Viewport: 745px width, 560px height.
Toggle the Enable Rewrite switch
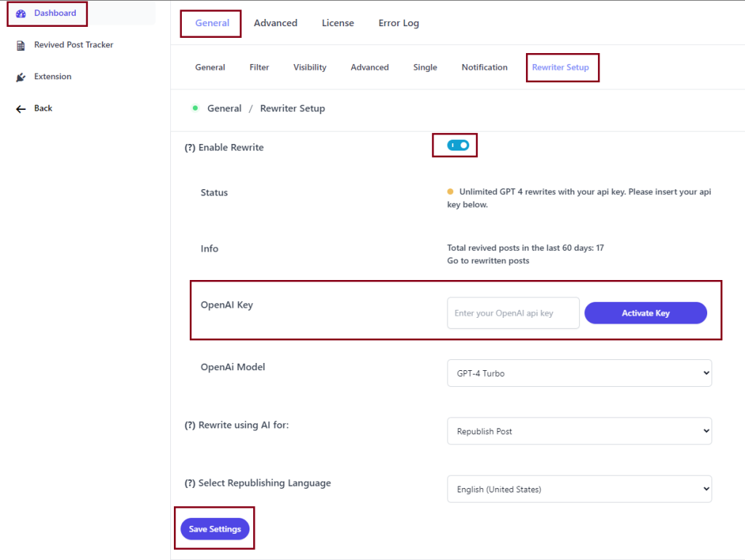[x=458, y=145]
